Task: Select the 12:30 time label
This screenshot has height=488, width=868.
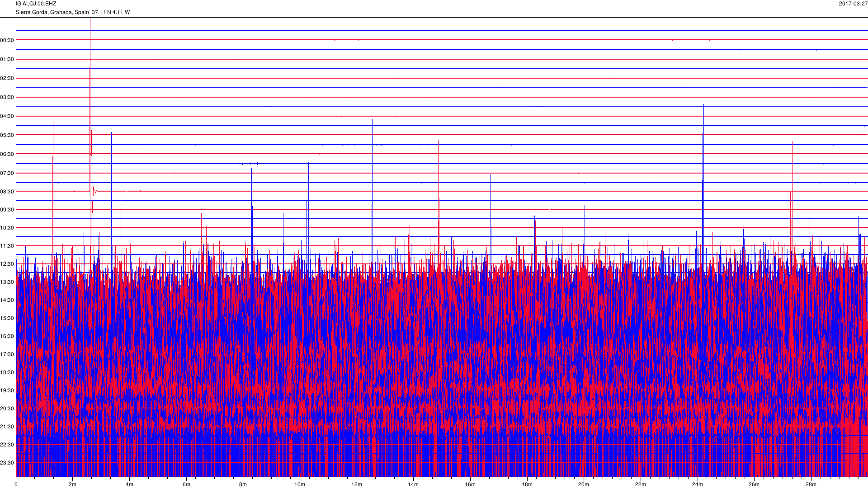Action: [7, 264]
